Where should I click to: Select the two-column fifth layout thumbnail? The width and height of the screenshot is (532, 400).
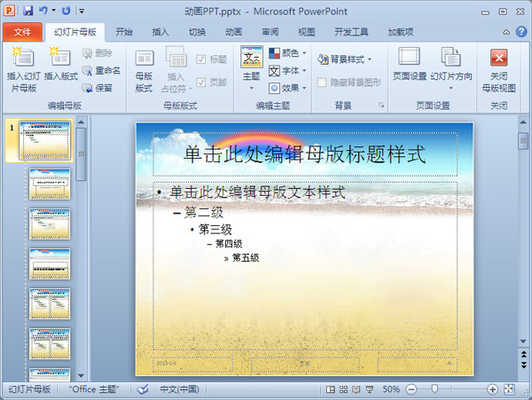point(50,303)
